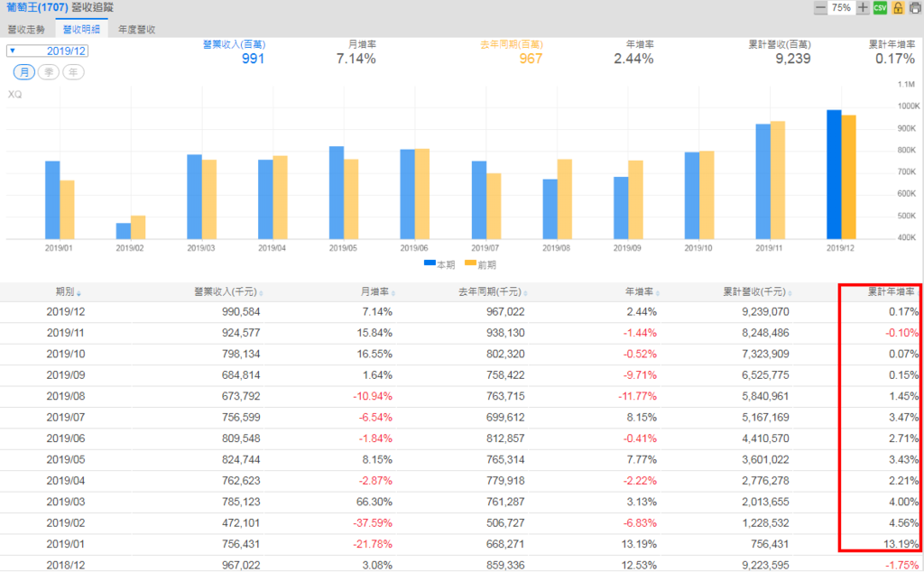
Task: Click the 葡萄王(1707) stock title
Action: [38, 7]
